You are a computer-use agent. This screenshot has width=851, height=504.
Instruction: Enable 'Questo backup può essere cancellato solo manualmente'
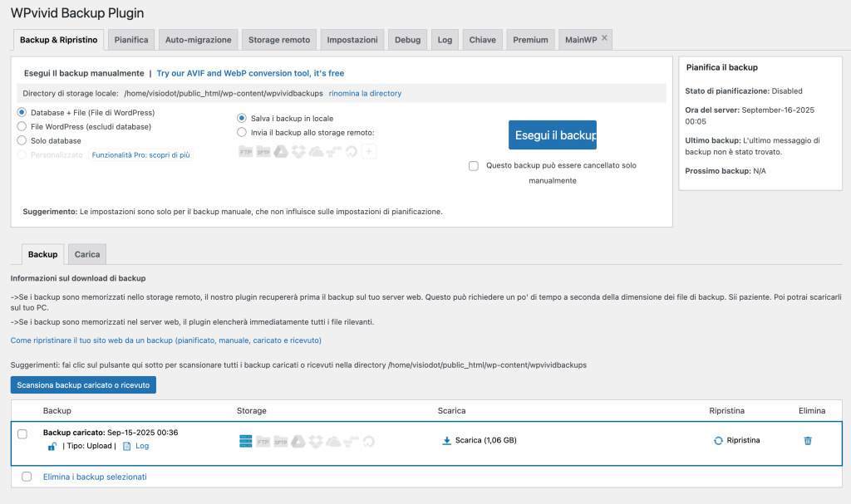pos(474,166)
